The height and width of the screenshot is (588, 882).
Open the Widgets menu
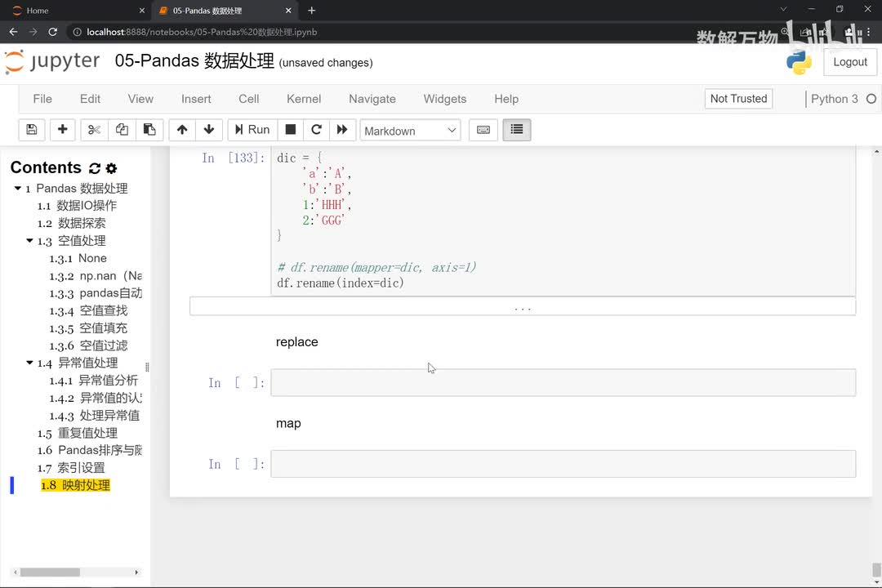tap(445, 99)
